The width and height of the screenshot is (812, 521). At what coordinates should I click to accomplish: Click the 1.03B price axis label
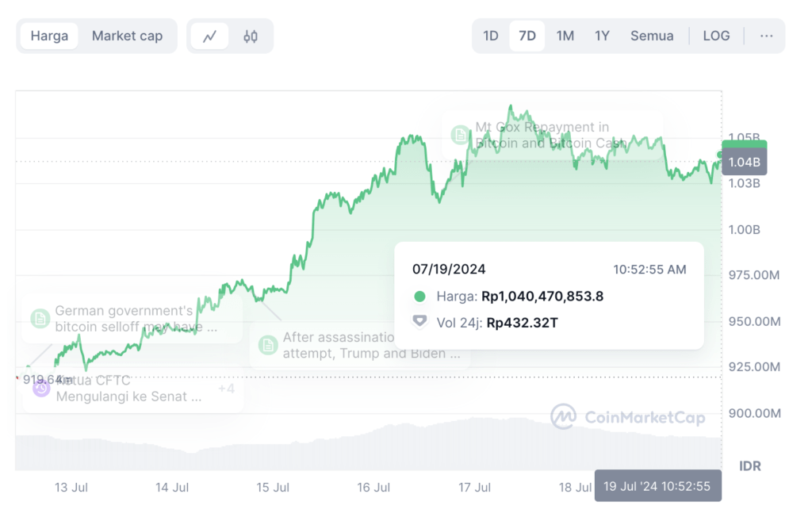[x=744, y=183]
